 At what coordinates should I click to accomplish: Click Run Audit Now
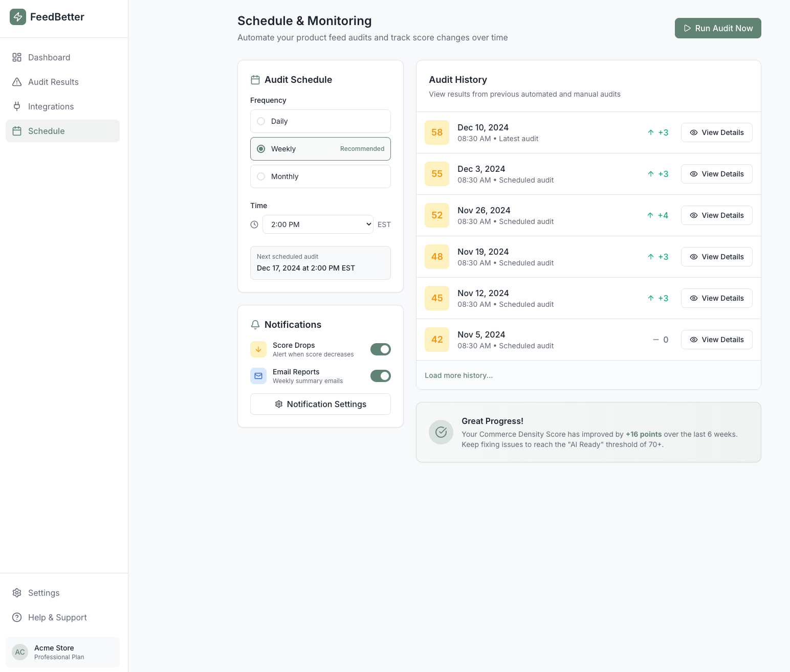pos(718,28)
